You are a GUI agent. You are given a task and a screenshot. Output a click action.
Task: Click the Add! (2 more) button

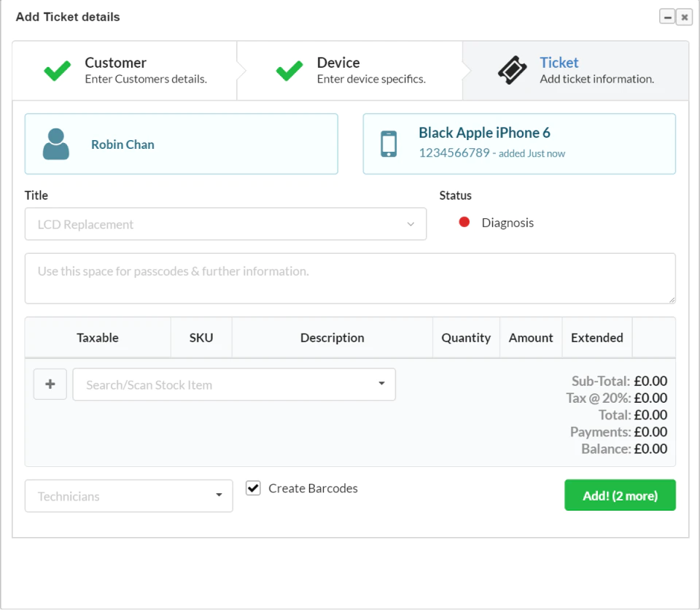pyautogui.click(x=620, y=495)
